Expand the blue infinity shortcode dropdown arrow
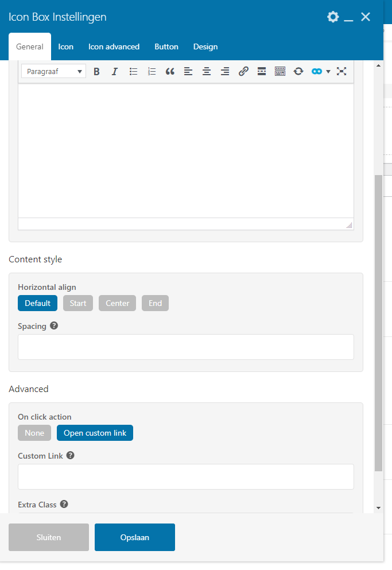The image size is (392, 570). pyautogui.click(x=328, y=72)
